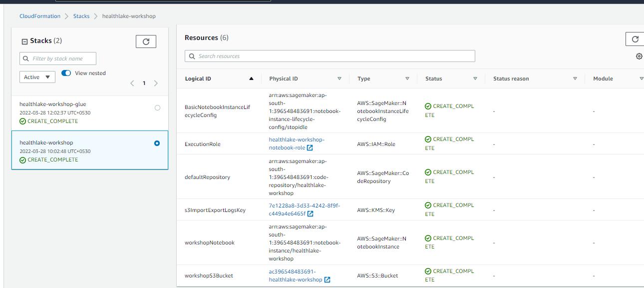The image size is (644, 288).
Task: Disable the View nested toggle
Action: [65, 73]
